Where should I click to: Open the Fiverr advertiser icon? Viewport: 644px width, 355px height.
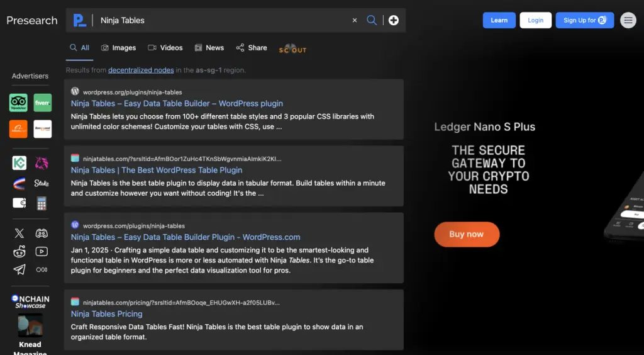pyautogui.click(x=43, y=103)
